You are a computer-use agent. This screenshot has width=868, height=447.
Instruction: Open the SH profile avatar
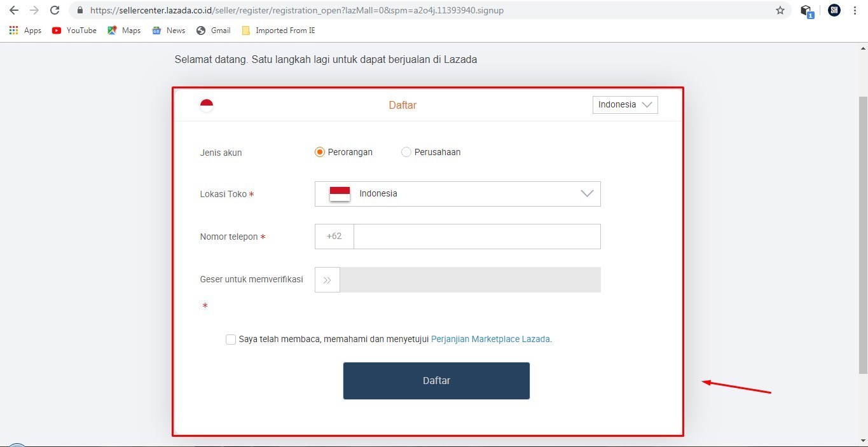(x=834, y=10)
